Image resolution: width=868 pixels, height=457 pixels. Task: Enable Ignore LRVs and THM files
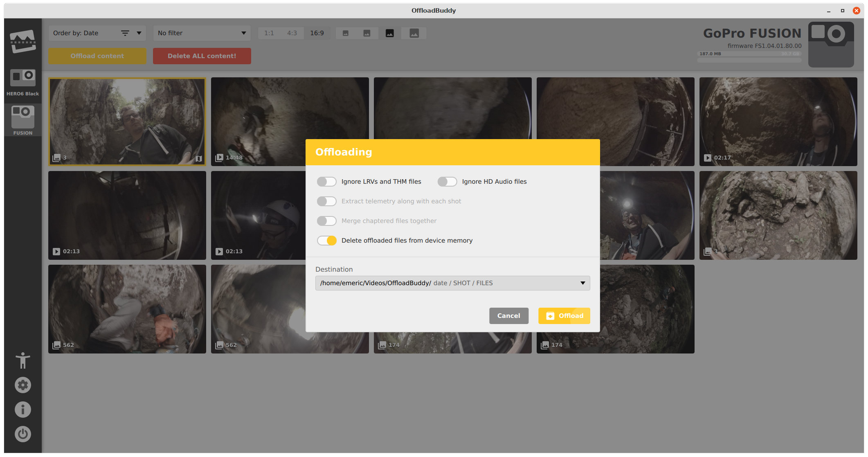[326, 182]
